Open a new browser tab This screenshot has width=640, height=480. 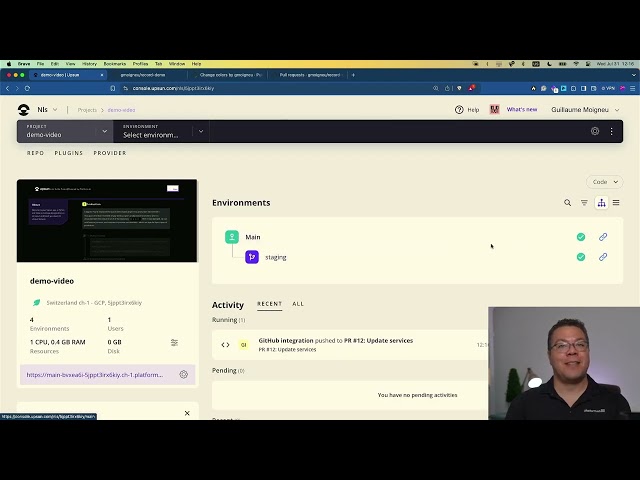click(353, 75)
